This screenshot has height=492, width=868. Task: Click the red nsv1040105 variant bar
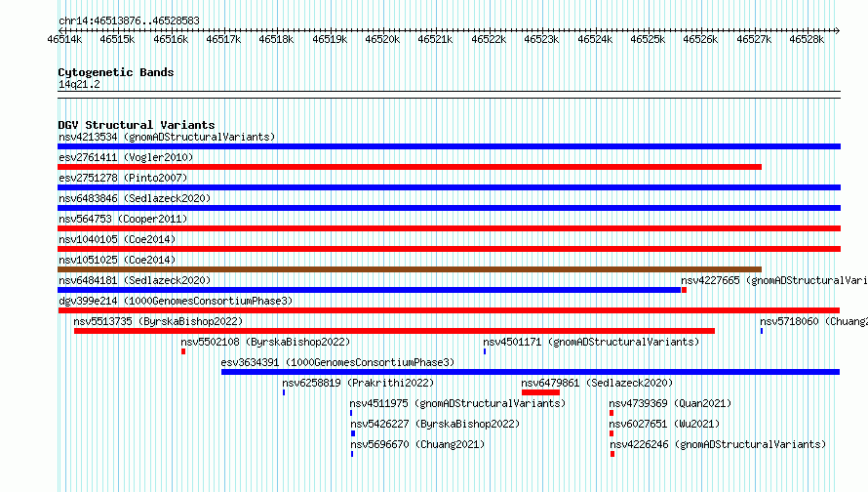click(449, 249)
